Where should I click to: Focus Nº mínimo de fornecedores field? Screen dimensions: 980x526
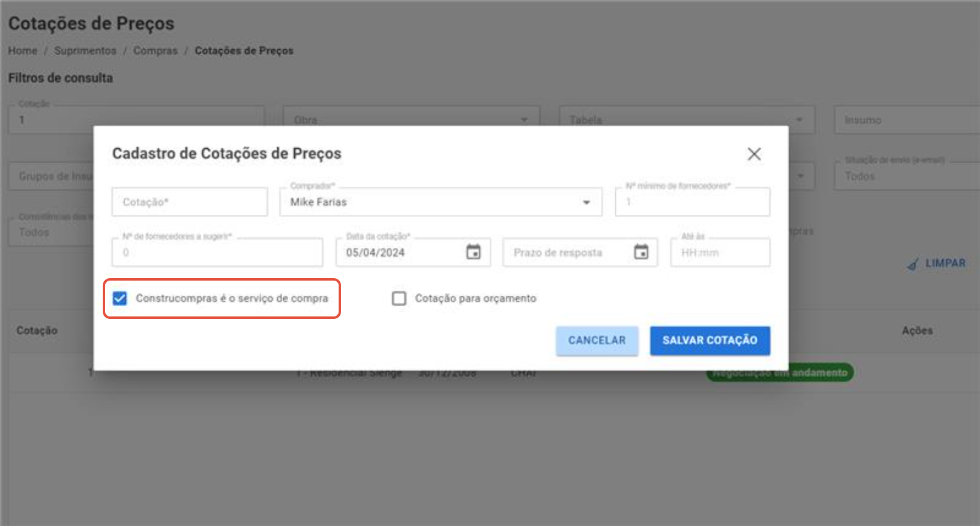pos(692,202)
